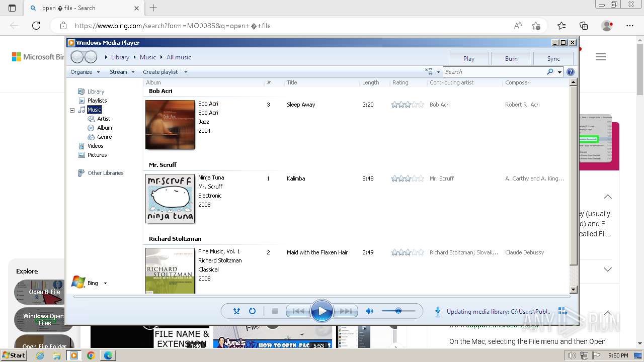Open Pictures in the navigation tree
This screenshot has width=644, height=362.
pyautogui.click(x=97, y=155)
